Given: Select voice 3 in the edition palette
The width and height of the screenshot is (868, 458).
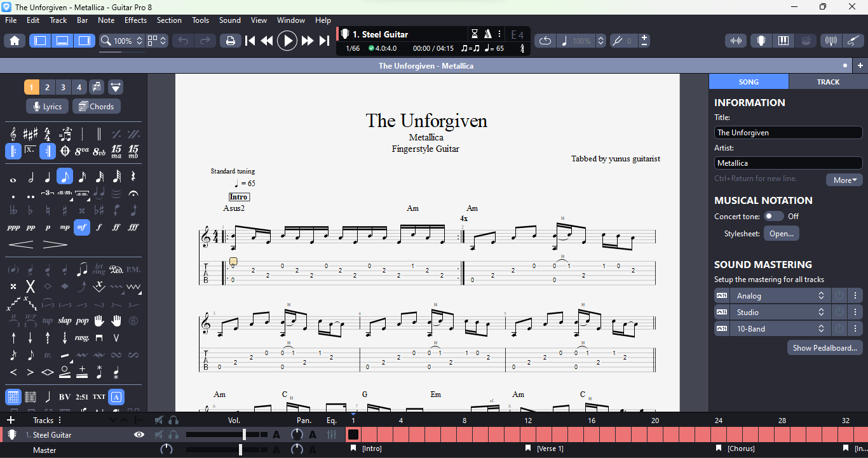Looking at the screenshot, I should click(x=63, y=87).
